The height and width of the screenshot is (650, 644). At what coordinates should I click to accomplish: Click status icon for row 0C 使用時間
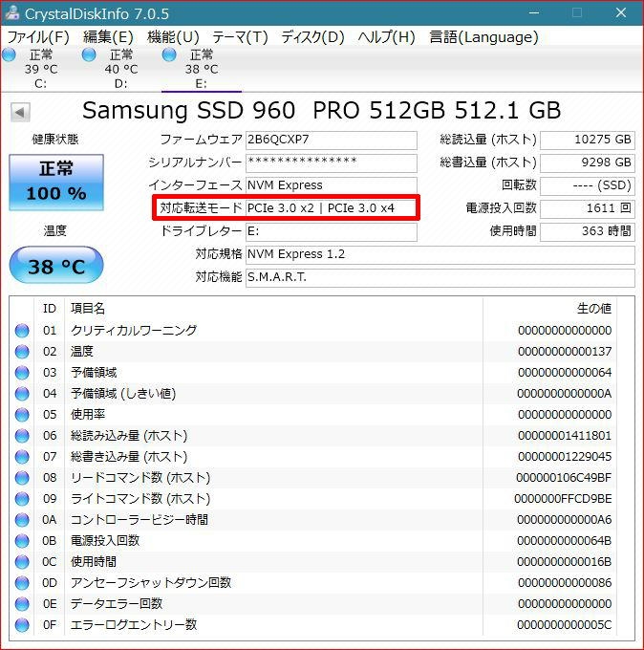(22, 562)
